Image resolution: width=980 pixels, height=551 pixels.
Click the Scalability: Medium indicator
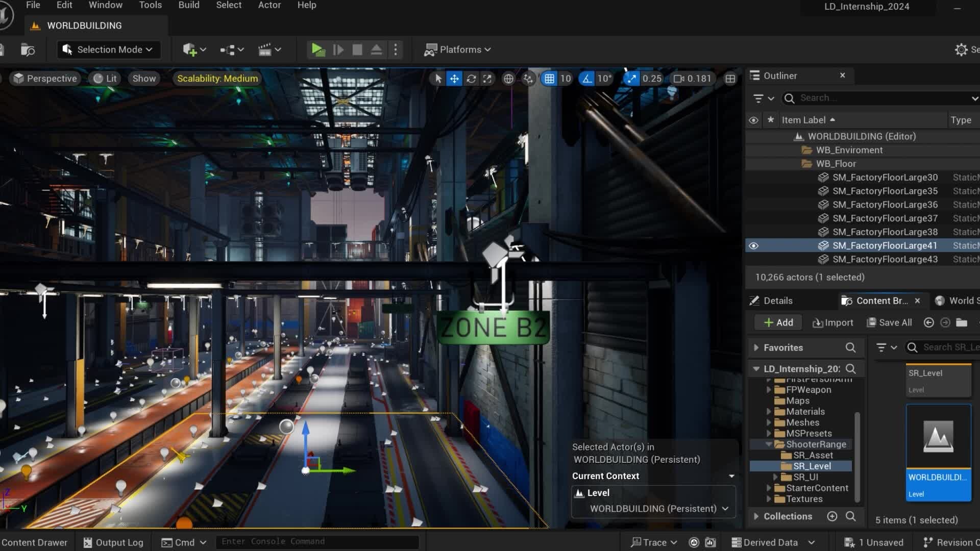pyautogui.click(x=216, y=78)
